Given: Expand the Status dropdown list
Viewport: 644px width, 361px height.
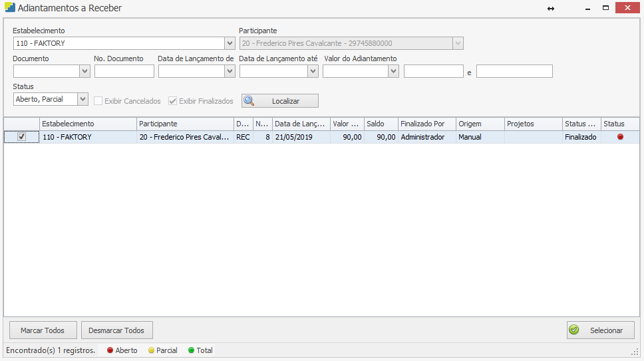Looking at the screenshot, I should click(x=82, y=99).
